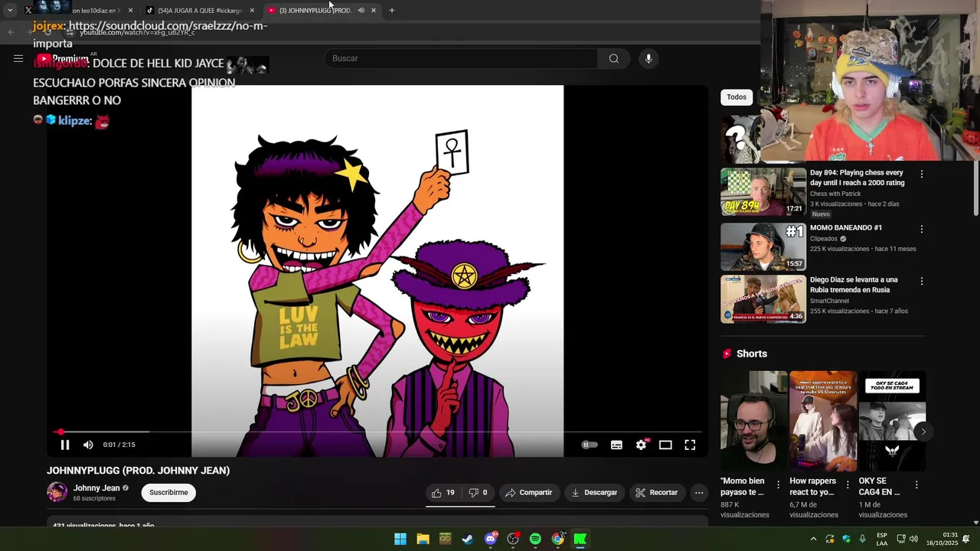The image size is (980, 551).
Task: Pause the video playback
Action: [65, 445]
